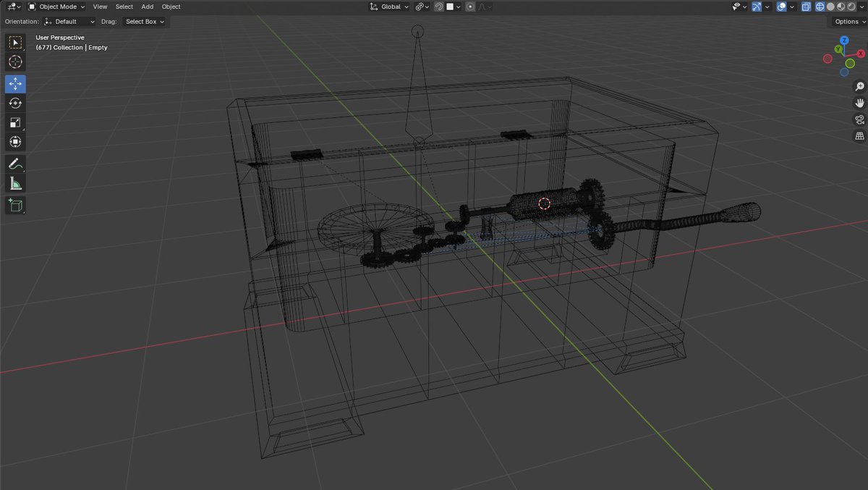Click the '(677) Collection | Empty' text
This screenshot has height=490, width=868.
coord(72,48)
